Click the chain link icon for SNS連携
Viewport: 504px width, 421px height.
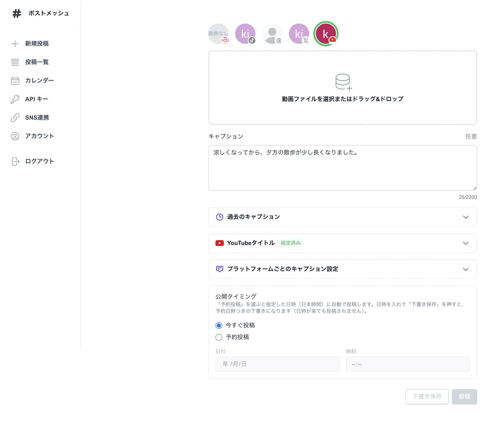15,118
